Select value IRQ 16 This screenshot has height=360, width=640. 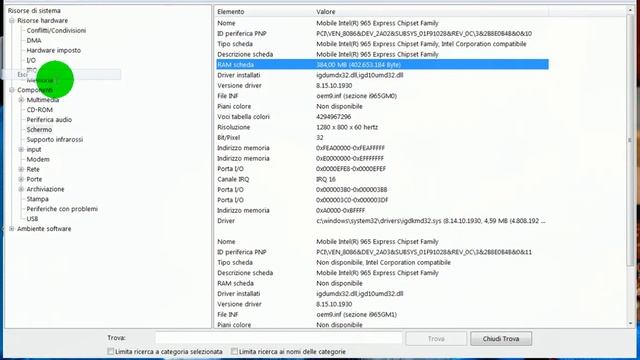[326, 179]
